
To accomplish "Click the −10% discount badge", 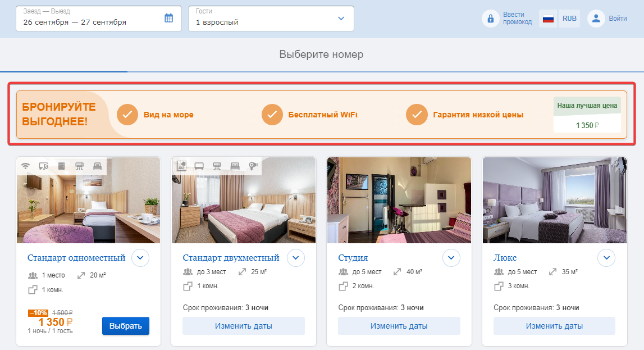I will pos(38,313).
